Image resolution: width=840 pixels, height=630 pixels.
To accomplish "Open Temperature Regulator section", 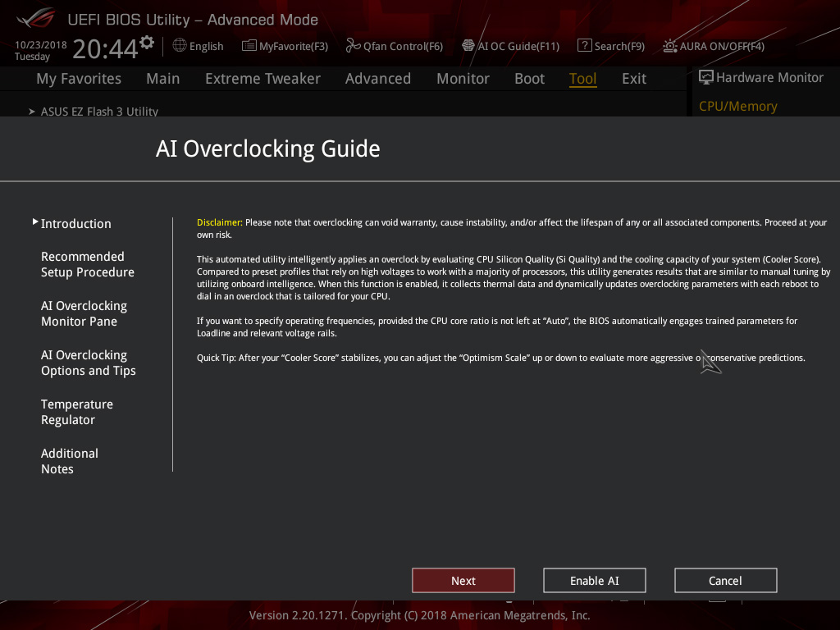I will [x=77, y=412].
